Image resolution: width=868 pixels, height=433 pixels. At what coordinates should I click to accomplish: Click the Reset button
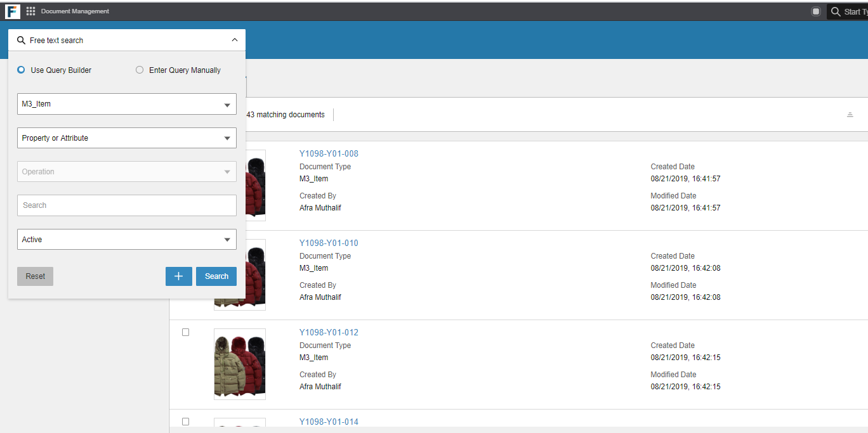point(35,276)
